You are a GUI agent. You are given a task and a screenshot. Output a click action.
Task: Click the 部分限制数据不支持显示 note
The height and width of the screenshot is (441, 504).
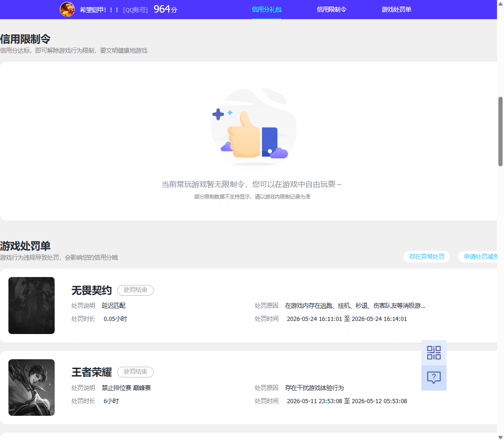pos(252,197)
